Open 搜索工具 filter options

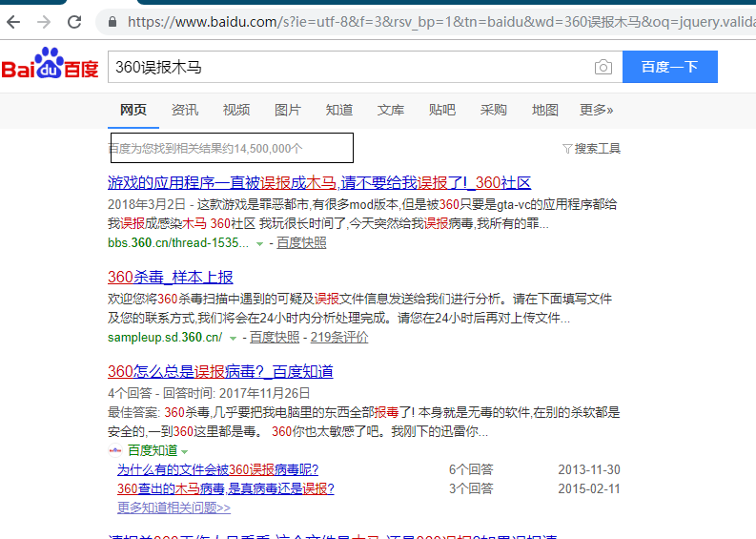[x=597, y=149]
